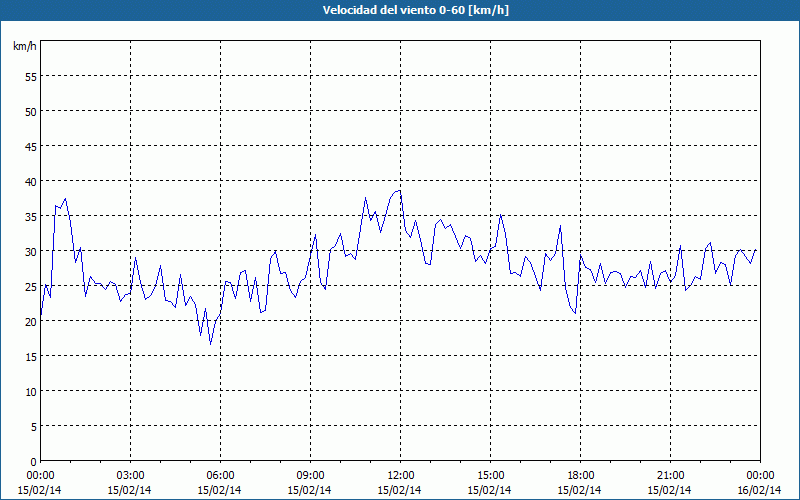Click the 21:00 time label
Screen dimensions: 800x500
670,476
